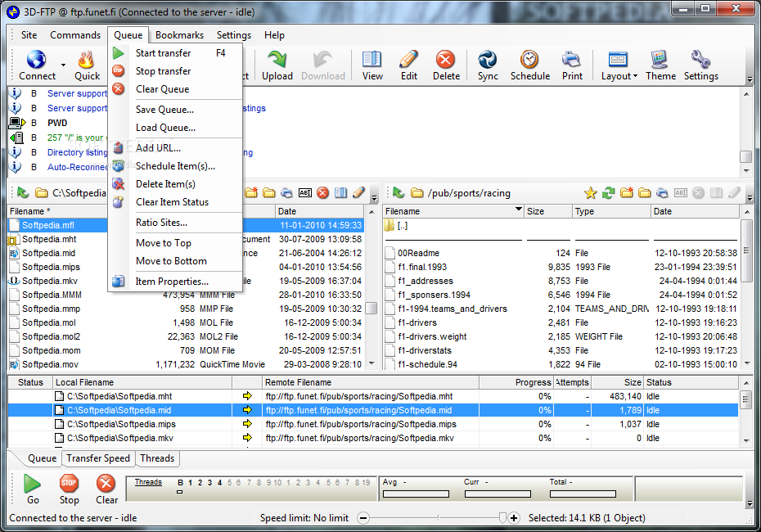Choose Delete Item(s) from menu
The image size is (761, 532).
click(175, 183)
